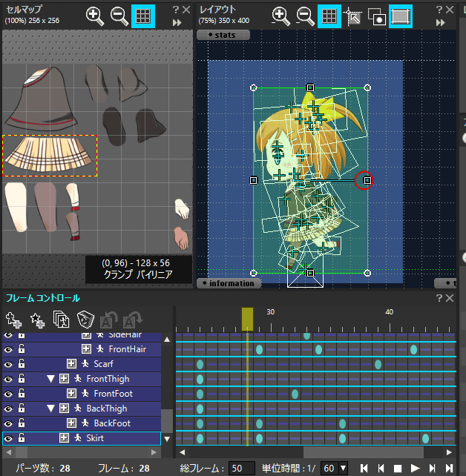The width and height of the screenshot is (466, 476).
Task: Click the add part icon in frame control
Action: click(13, 320)
